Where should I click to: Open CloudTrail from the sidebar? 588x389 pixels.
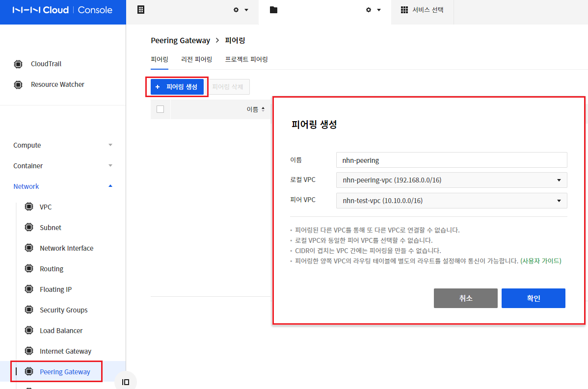tap(46, 64)
